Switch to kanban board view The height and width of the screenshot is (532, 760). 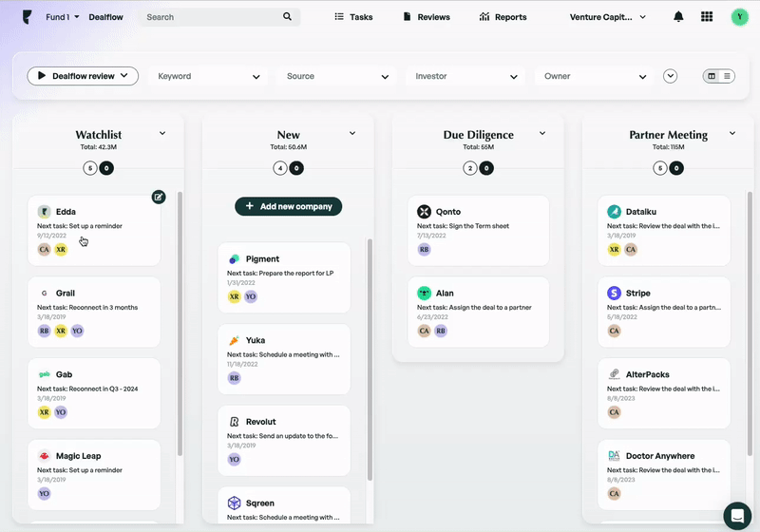pos(712,76)
